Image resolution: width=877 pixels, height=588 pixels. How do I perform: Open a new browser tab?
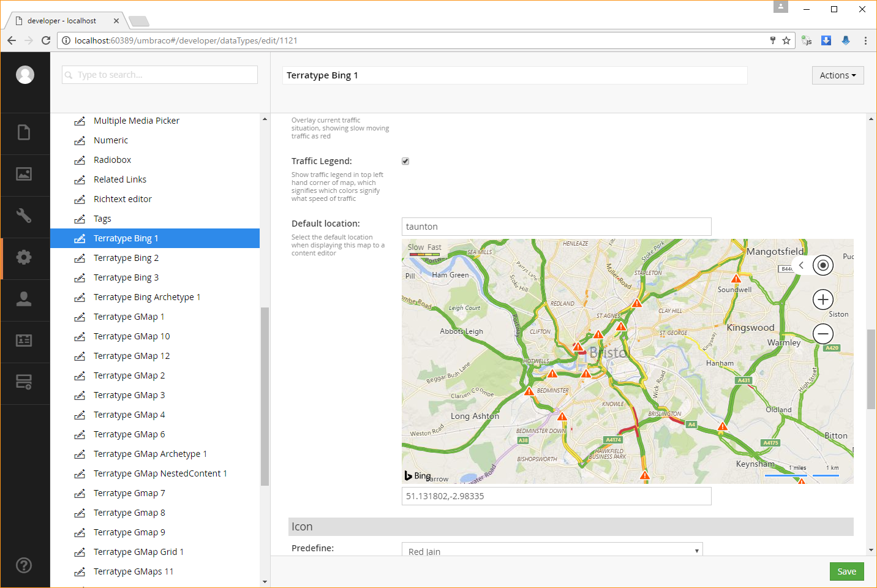pyautogui.click(x=139, y=21)
